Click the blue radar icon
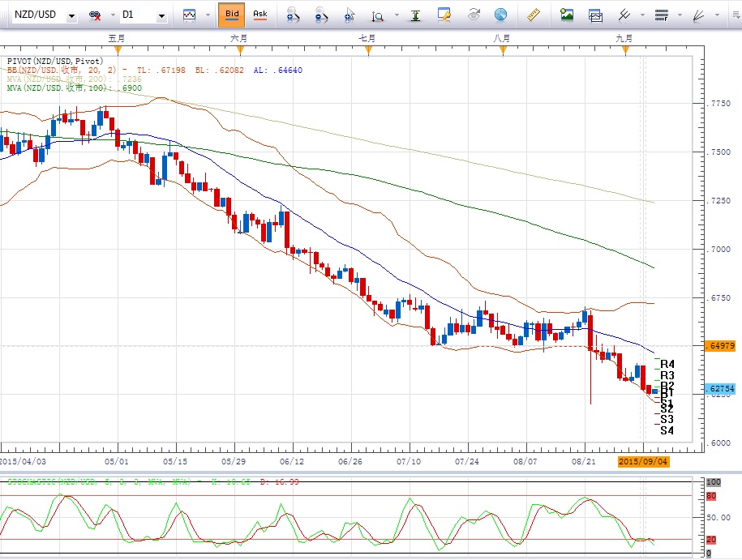The height and width of the screenshot is (560, 742). 500,15
